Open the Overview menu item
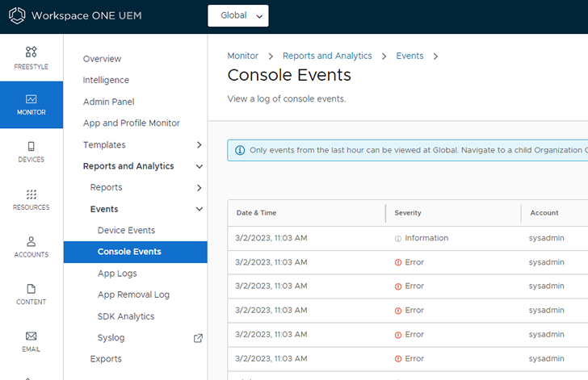This screenshot has width=588, height=380. (x=102, y=59)
